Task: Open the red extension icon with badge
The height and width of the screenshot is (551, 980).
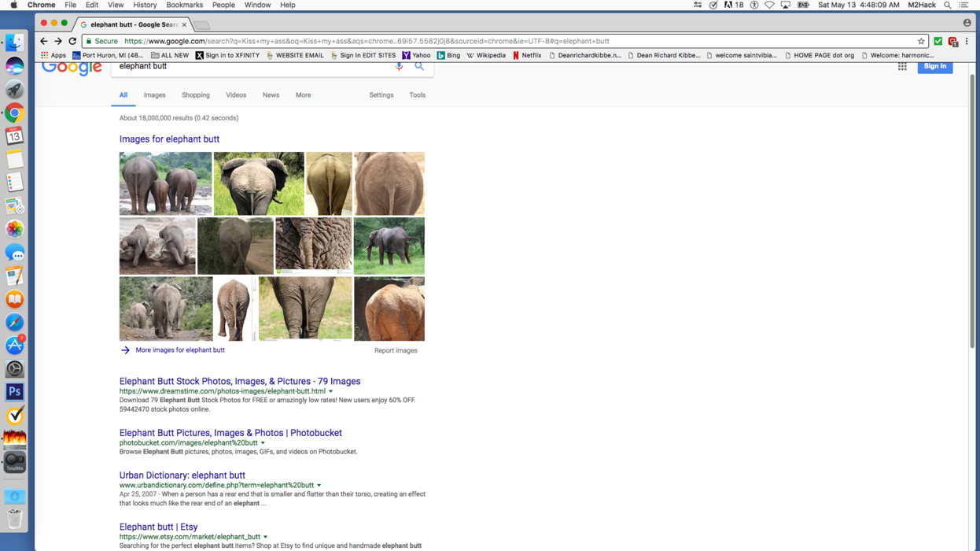Action: pyautogui.click(x=952, y=41)
